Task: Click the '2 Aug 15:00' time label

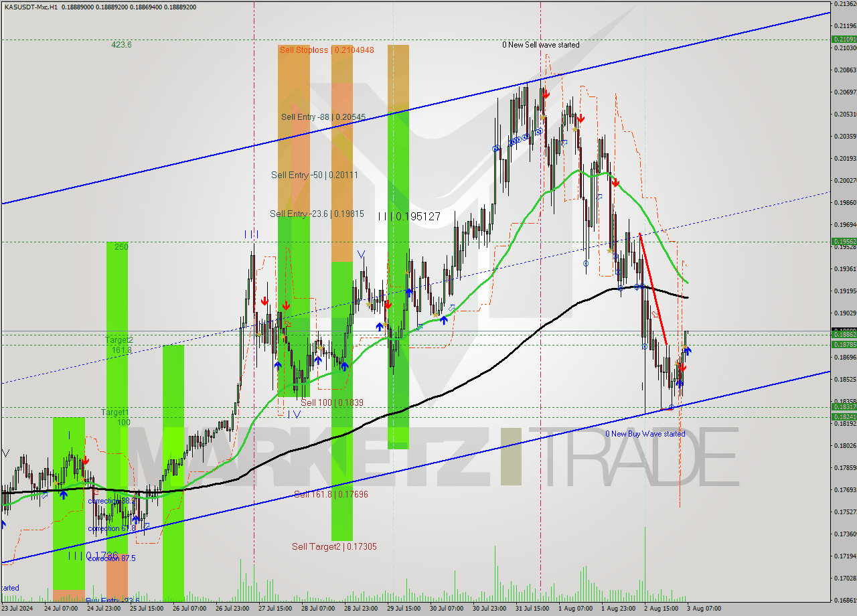Action: click(661, 609)
